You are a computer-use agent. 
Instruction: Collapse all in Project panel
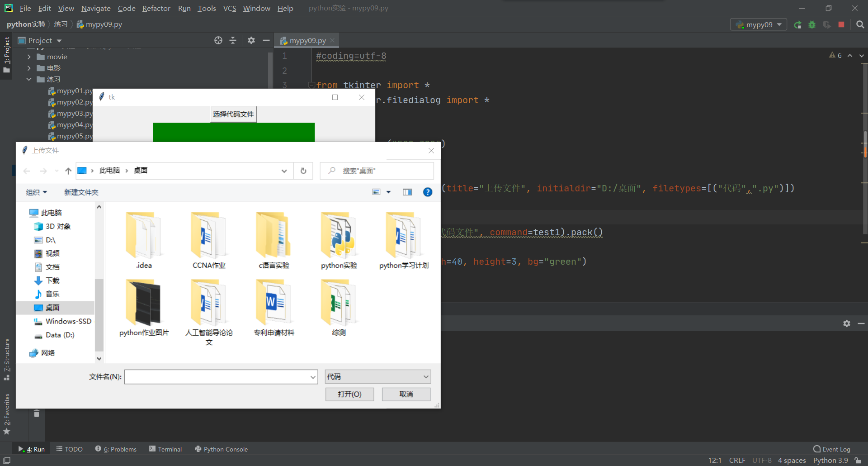(233, 40)
